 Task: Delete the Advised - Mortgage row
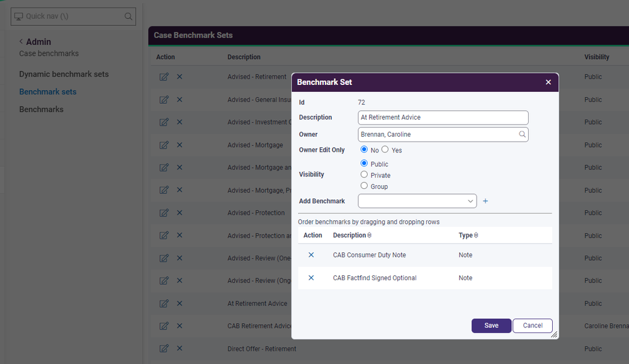pos(179,145)
